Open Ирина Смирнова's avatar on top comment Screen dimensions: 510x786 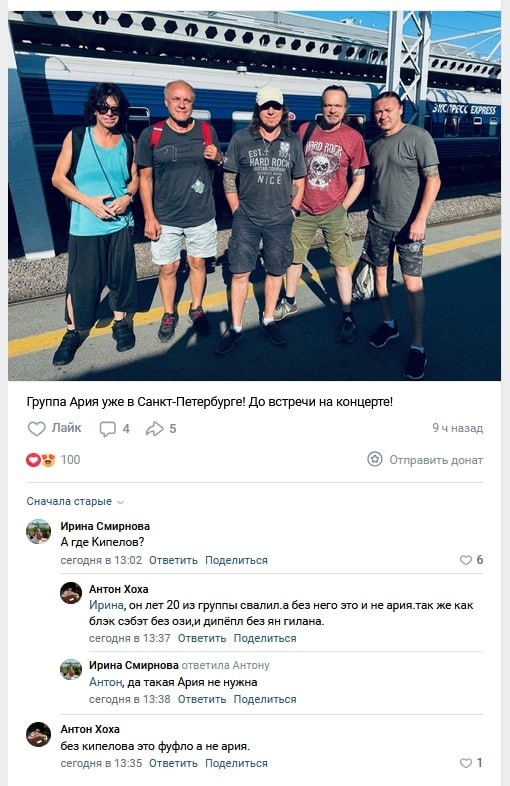(39, 531)
